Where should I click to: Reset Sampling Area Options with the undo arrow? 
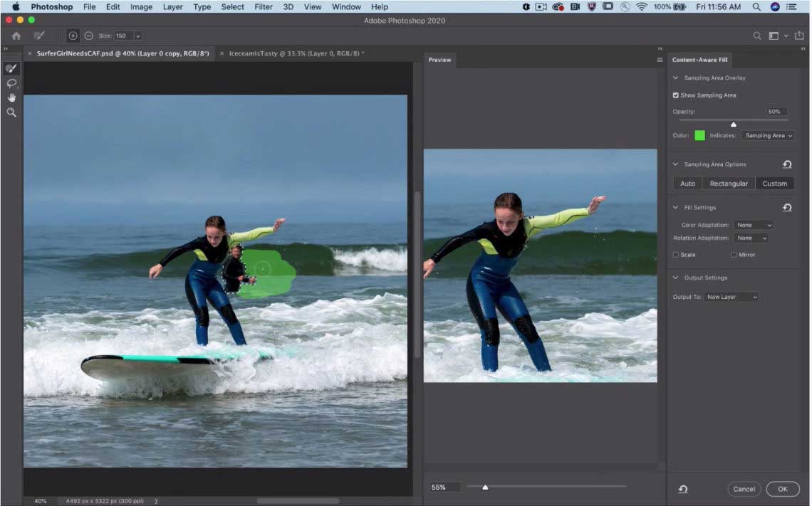[787, 164]
